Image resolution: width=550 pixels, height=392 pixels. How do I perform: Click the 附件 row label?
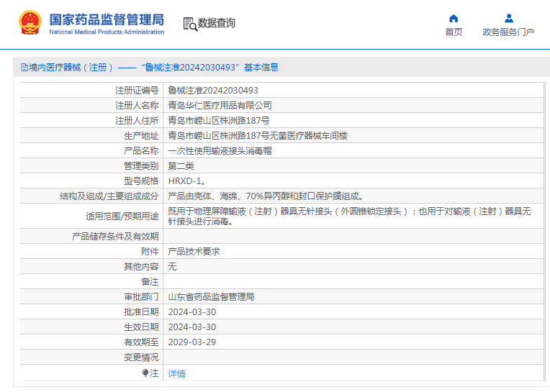point(150,251)
